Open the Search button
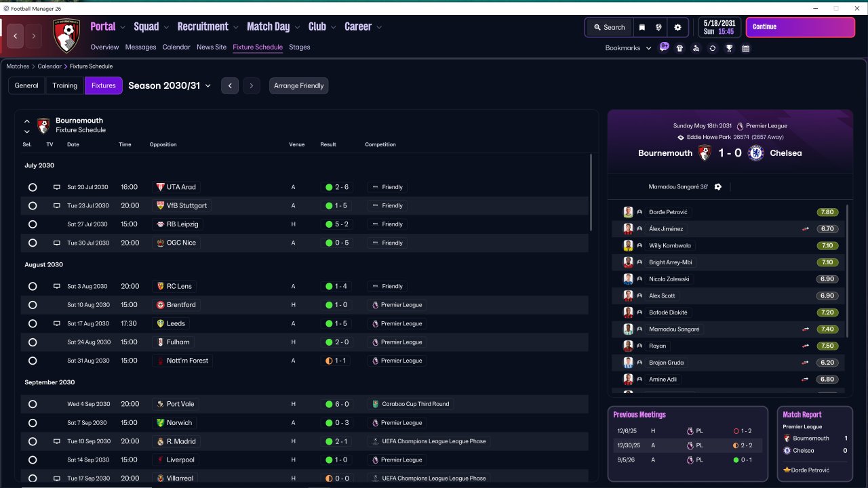 (x=609, y=28)
